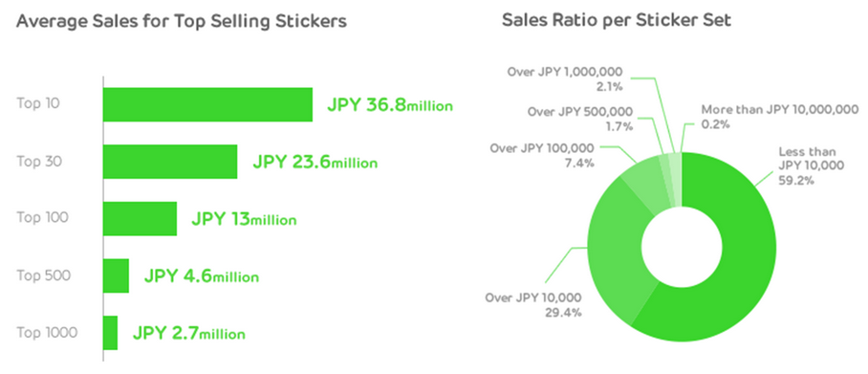Click the Over JPY 100,000 label
This screenshot has height=374, width=868.
point(542,155)
